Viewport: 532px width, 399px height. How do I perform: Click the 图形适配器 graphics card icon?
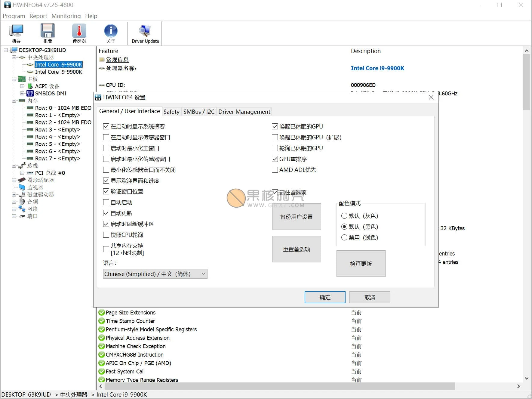(22, 180)
